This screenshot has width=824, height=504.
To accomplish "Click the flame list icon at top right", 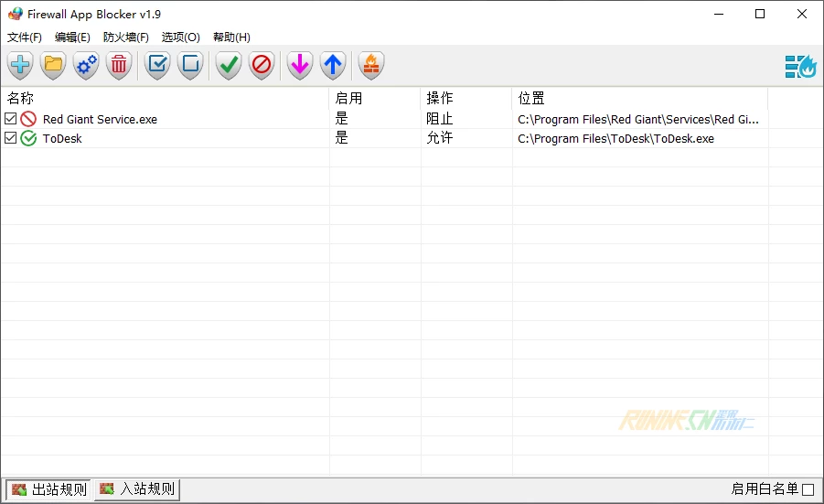I will point(800,66).
